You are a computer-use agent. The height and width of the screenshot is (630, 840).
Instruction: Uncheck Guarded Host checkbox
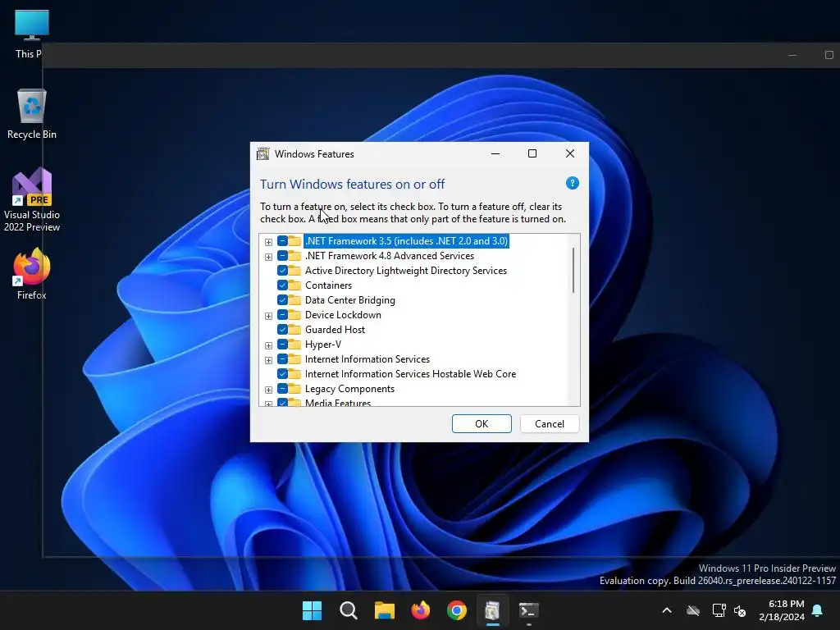[282, 330]
